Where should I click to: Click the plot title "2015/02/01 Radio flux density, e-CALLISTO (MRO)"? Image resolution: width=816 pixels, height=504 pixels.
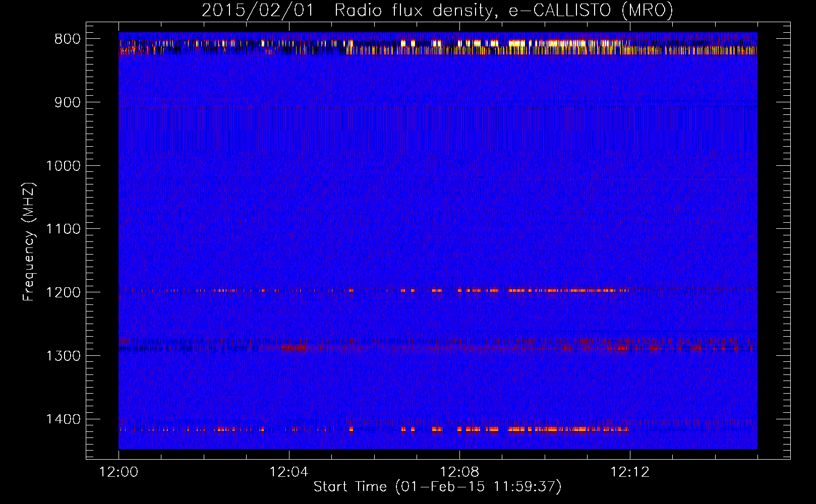pos(437,10)
